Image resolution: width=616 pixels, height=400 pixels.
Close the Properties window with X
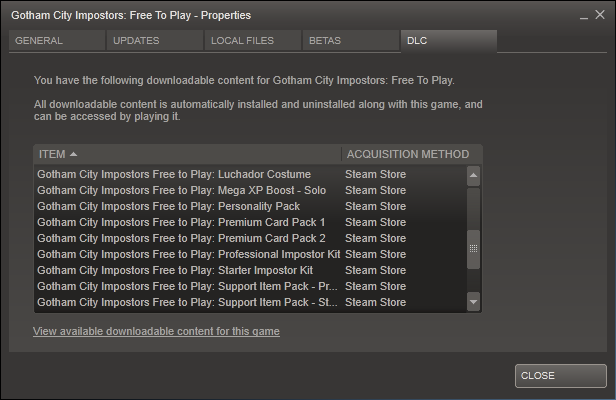(x=600, y=15)
